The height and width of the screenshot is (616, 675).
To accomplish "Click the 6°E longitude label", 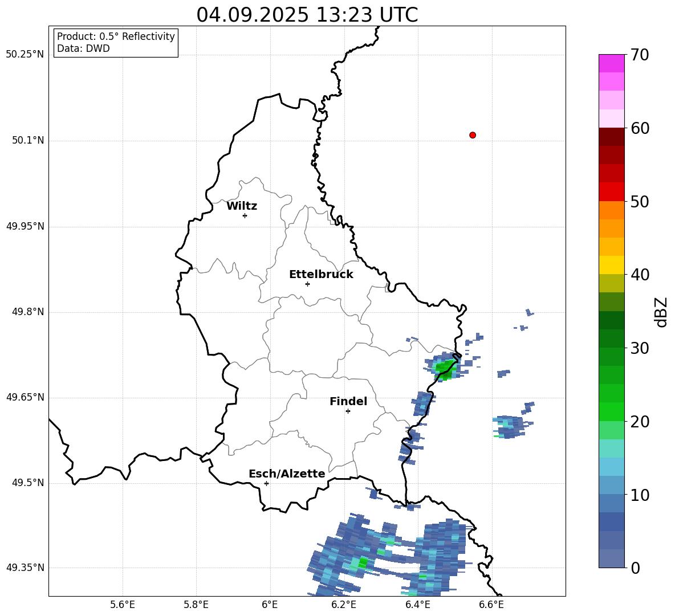I will (x=270, y=605).
